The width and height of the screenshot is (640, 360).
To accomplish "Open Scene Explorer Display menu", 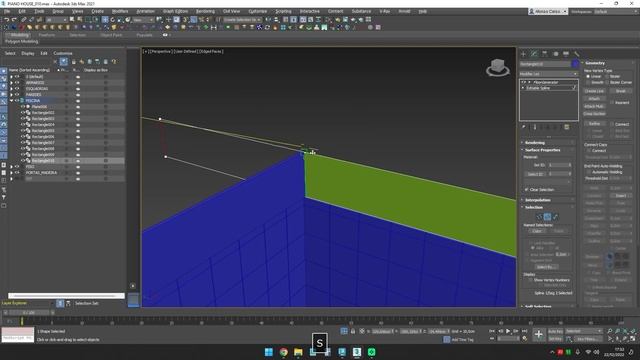I will coord(28,53).
